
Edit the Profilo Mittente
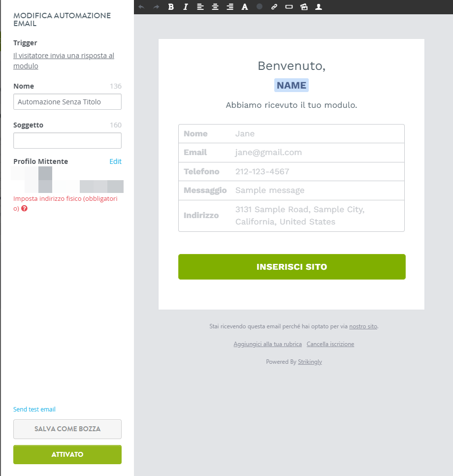[x=115, y=161]
